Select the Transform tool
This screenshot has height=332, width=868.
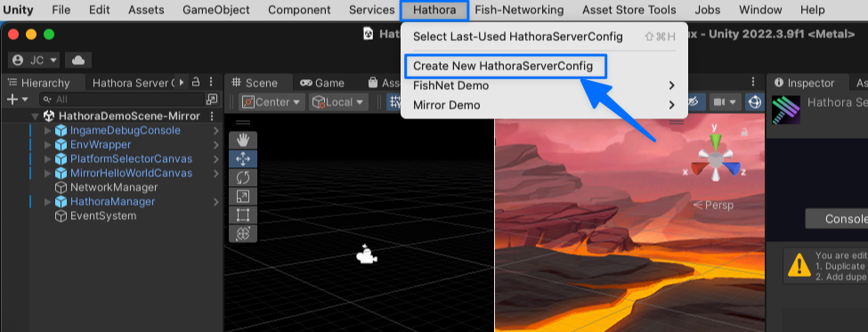pyautogui.click(x=243, y=233)
